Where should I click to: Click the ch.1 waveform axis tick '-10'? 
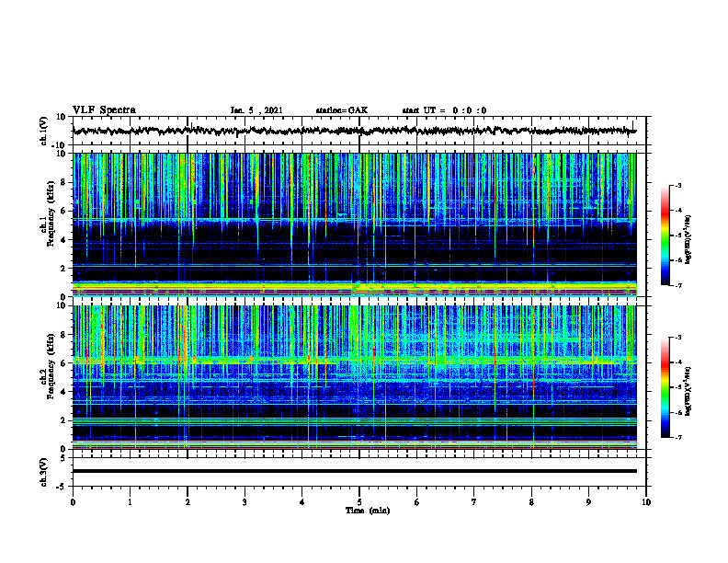[x=60, y=145]
